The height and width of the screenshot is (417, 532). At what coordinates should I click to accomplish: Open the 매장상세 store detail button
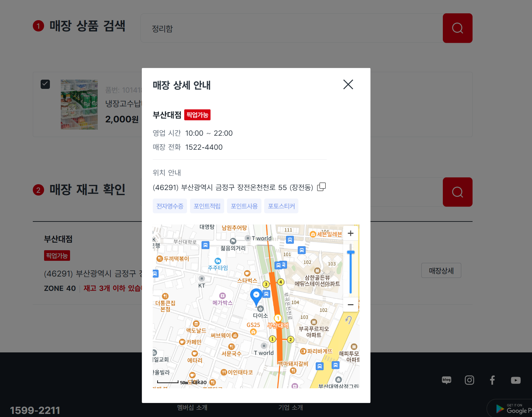tap(441, 270)
